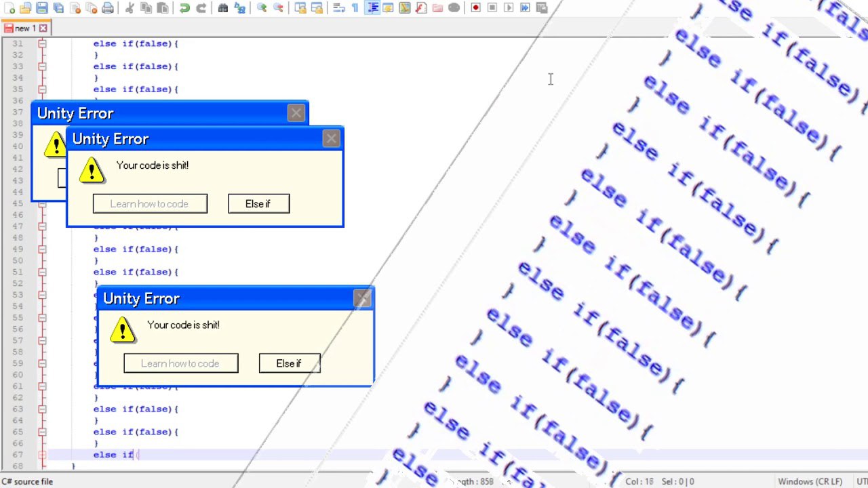Click the warning icon in bottom Unity Error dialog

click(123, 329)
